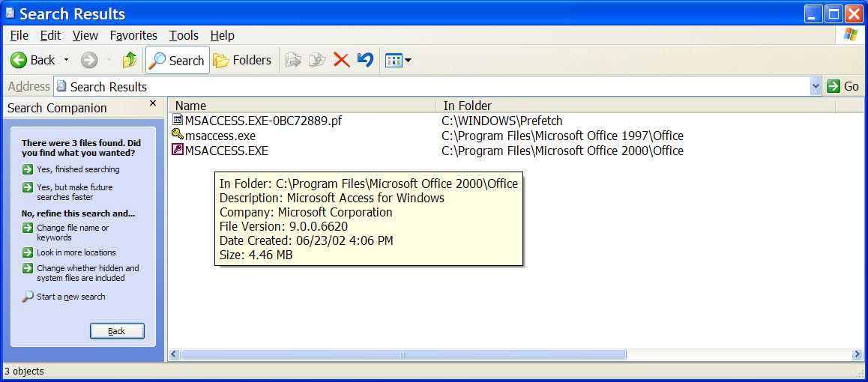Viewport: 868px width, 382px height.
Task: Open the View menu
Action: [85, 35]
